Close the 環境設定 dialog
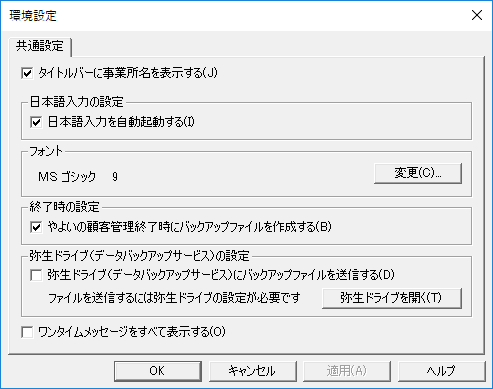Viewport: 493px width, 389px height. (477, 15)
